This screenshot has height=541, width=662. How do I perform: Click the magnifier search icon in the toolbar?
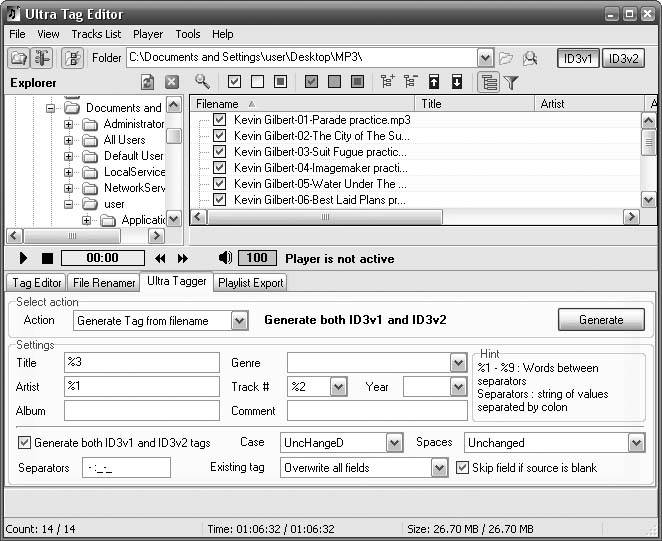(202, 82)
